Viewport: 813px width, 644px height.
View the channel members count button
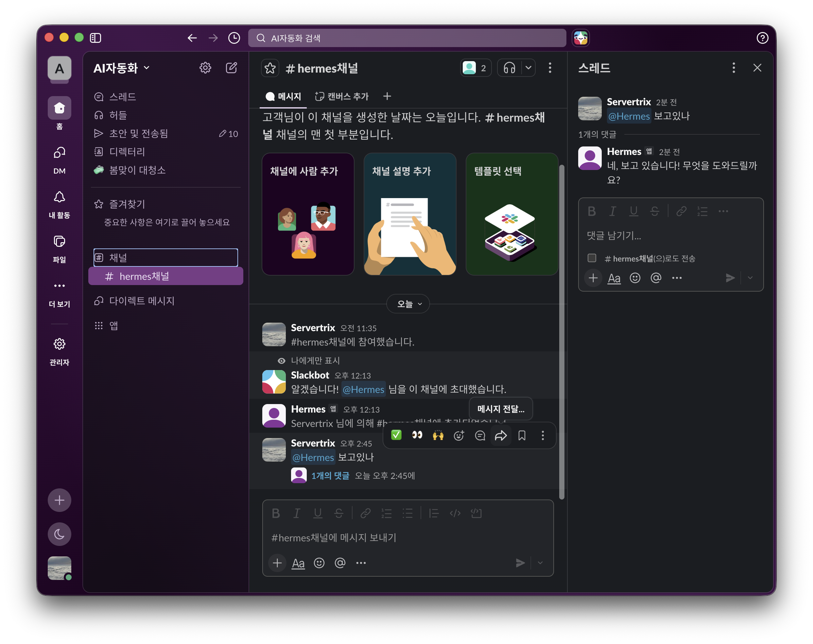(x=476, y=68)
